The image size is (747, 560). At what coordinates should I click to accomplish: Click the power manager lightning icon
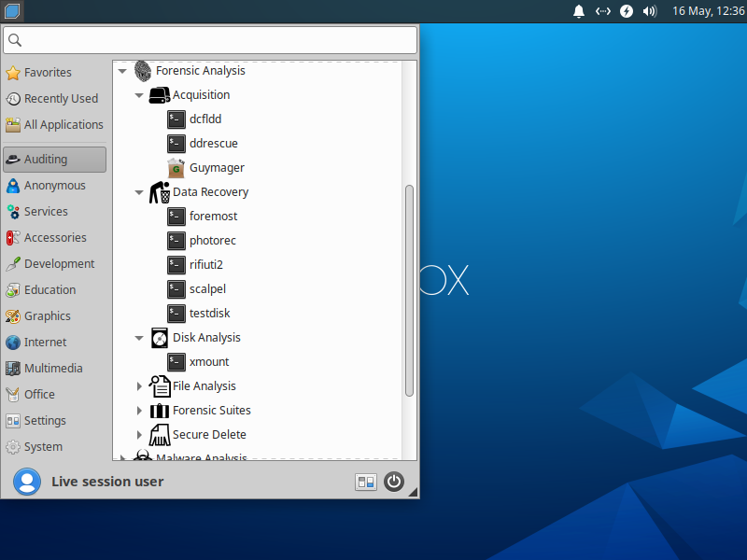(x=626, y=11)
